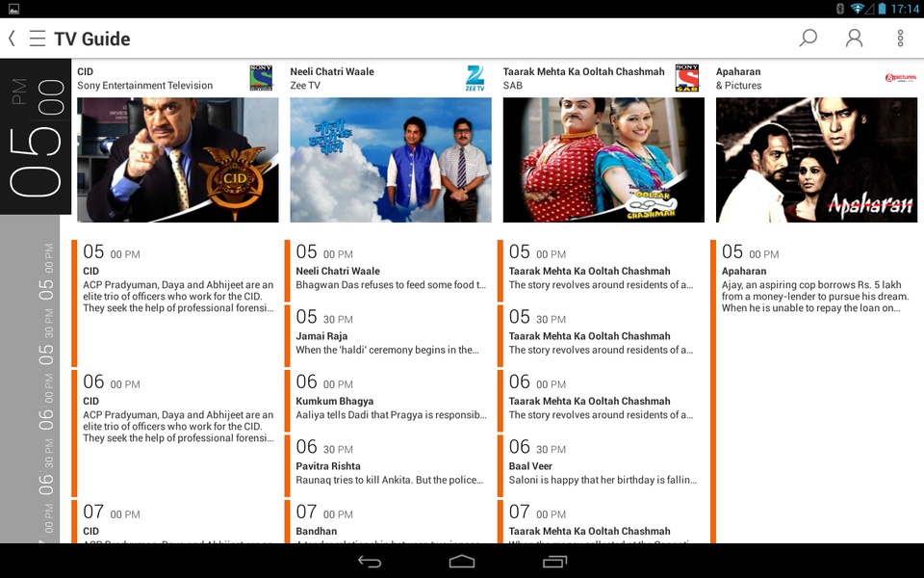Tap the Sony Entertainment Television logo
The width and height of the screenshot is (924, 578).
click(x=261, y=78)
